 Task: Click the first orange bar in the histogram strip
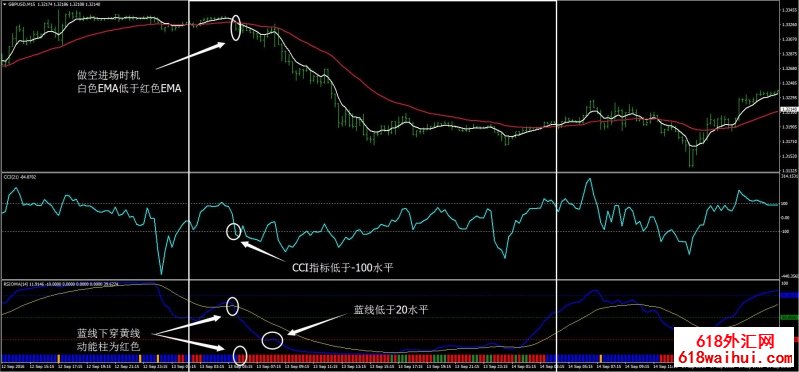coord(59,358)
